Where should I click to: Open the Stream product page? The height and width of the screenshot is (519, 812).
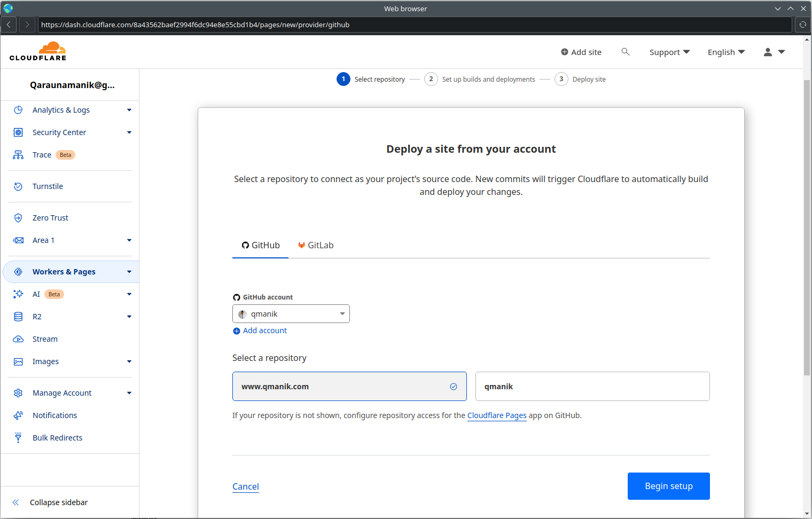click(45, 339)
